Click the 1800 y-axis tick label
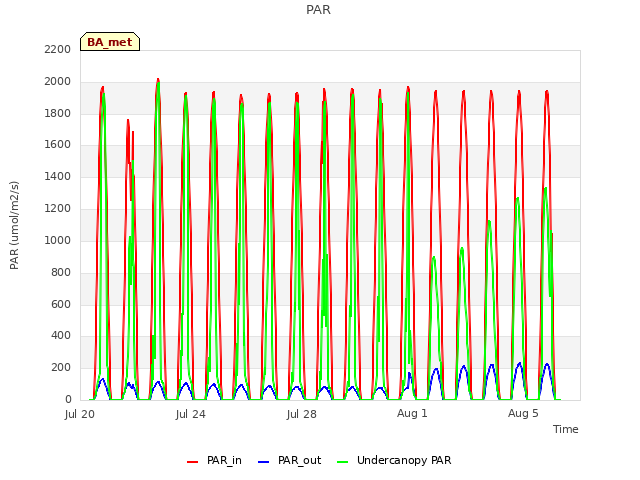The height and width of the screenshot is (480, 640). 58,113
